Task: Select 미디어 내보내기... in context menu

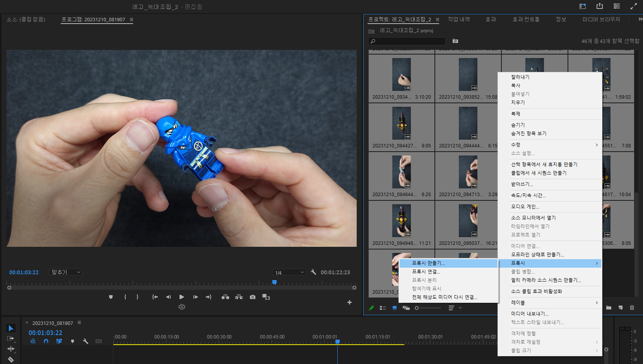Action: (x=550, y=314)
